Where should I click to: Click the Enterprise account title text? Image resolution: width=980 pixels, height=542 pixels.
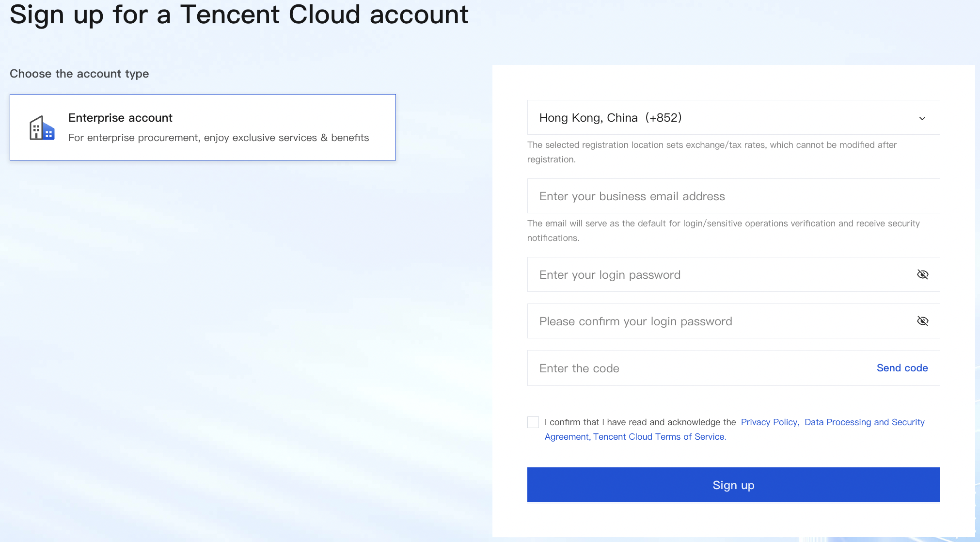[x=120, y=118]
